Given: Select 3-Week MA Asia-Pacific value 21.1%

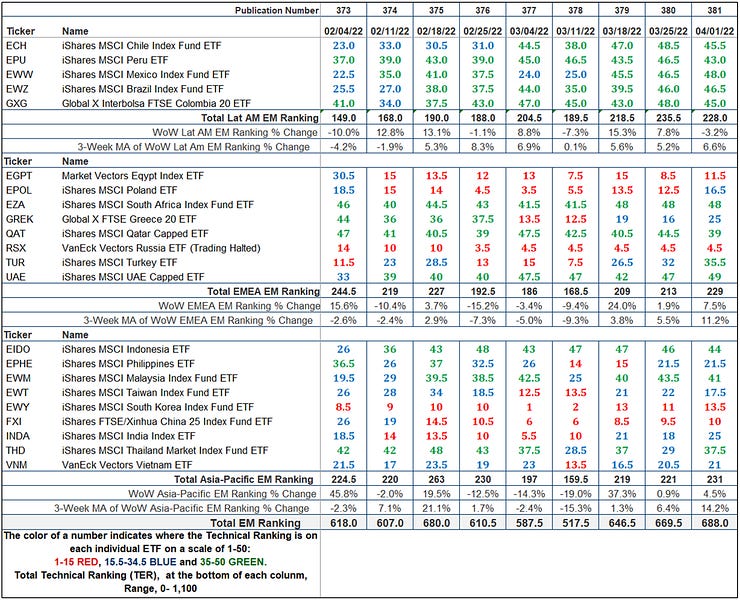Looking at the screenshot, I should click(x=437, y=508).
